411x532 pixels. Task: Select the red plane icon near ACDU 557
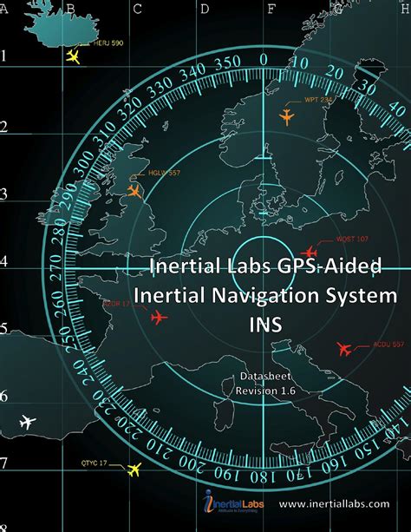pos(344,349)
